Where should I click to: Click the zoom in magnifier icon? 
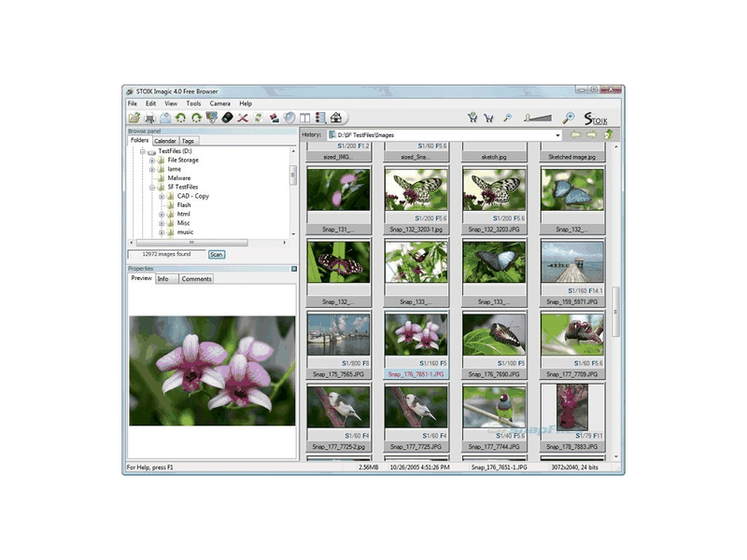point(569,118)
